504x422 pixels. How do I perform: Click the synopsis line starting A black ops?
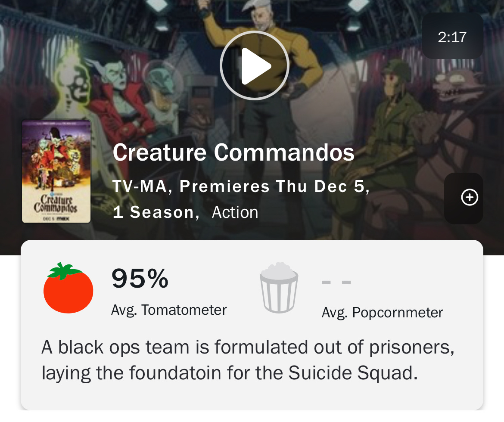coord(248,348)
